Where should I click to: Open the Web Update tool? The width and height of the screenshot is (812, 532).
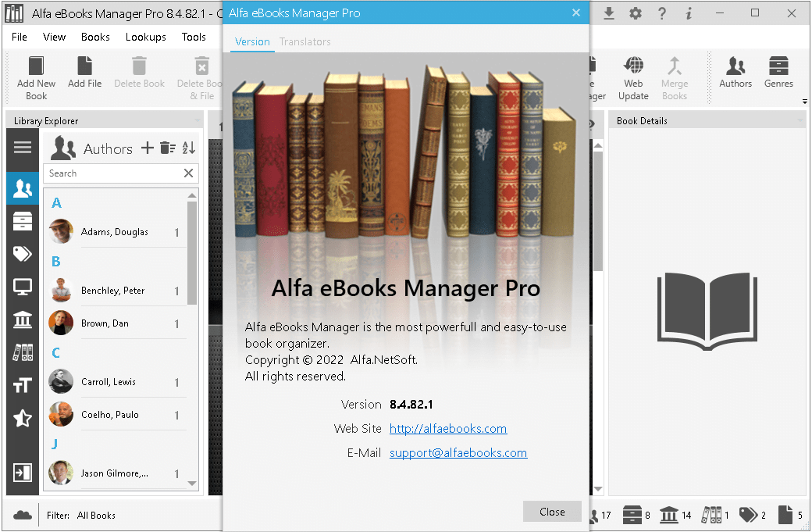(633, 78)
